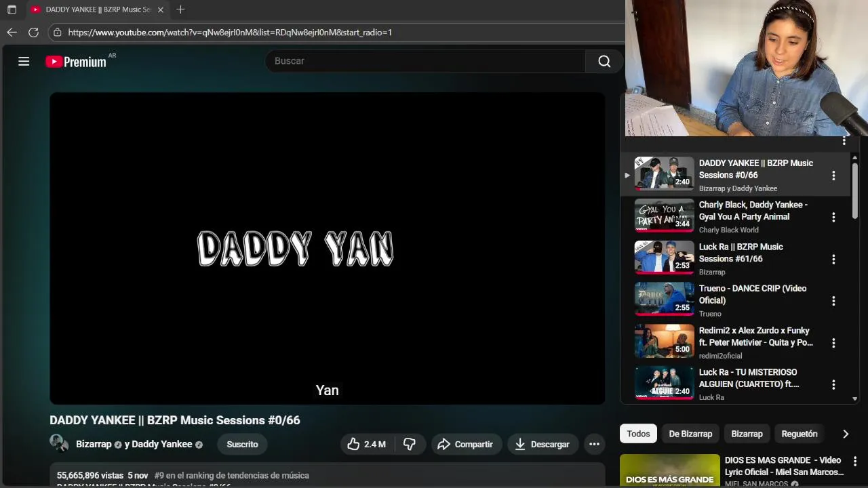Open options for Gyal You A Party Animal
Image resolution: width=868 pixels, height=488 pixels.
click(833, 218)
